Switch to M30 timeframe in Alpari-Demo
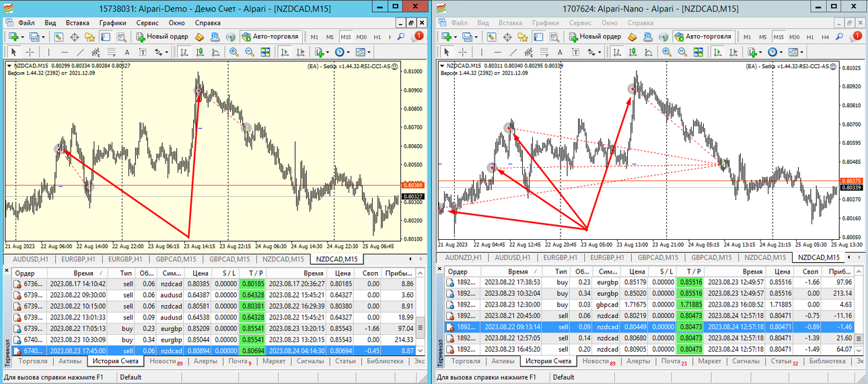Viewport: 868px width, 384px height. [361, 36]
